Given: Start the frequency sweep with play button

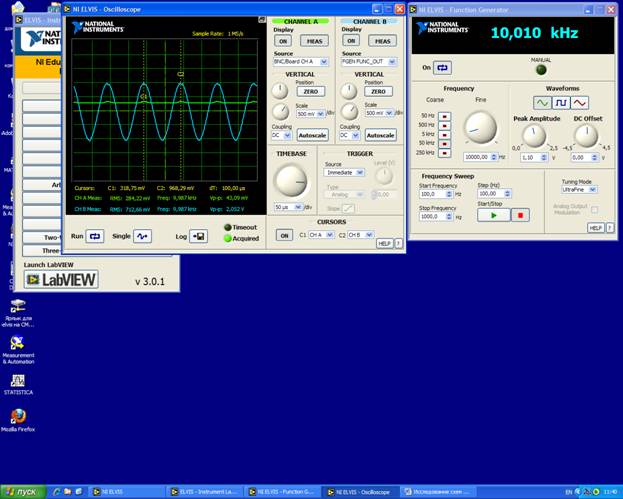Looking at the screenshot, I should [x=493, y=215].
